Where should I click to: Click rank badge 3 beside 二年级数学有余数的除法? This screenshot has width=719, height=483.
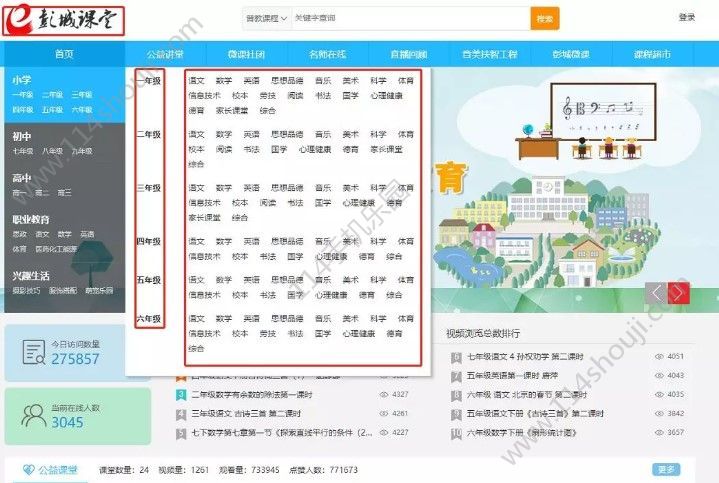coord(181,395)
